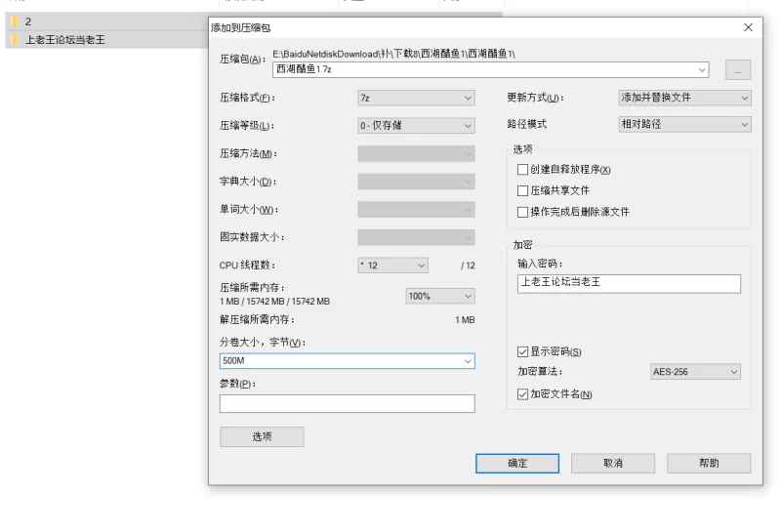
Task: Uncheck 显示密码 checkbox
Action: tap(522, 352)
